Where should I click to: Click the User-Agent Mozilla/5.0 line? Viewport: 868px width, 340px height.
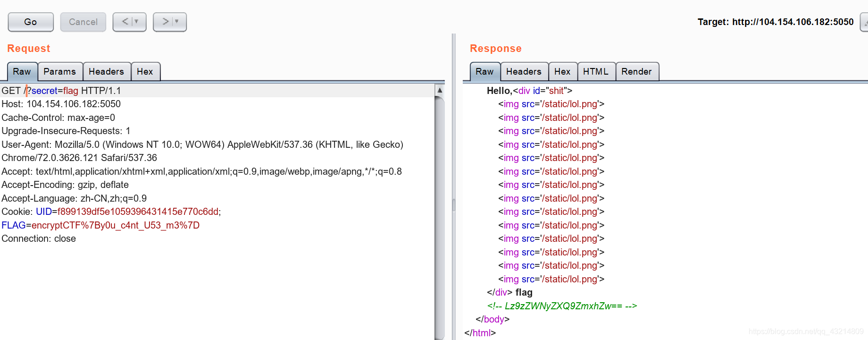click(x=202, y=144)
